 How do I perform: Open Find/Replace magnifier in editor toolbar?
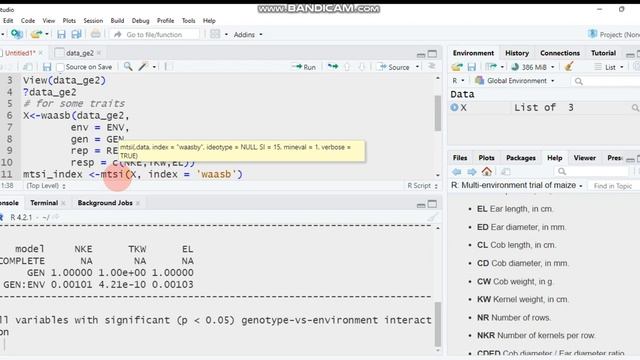pos(128,67)
